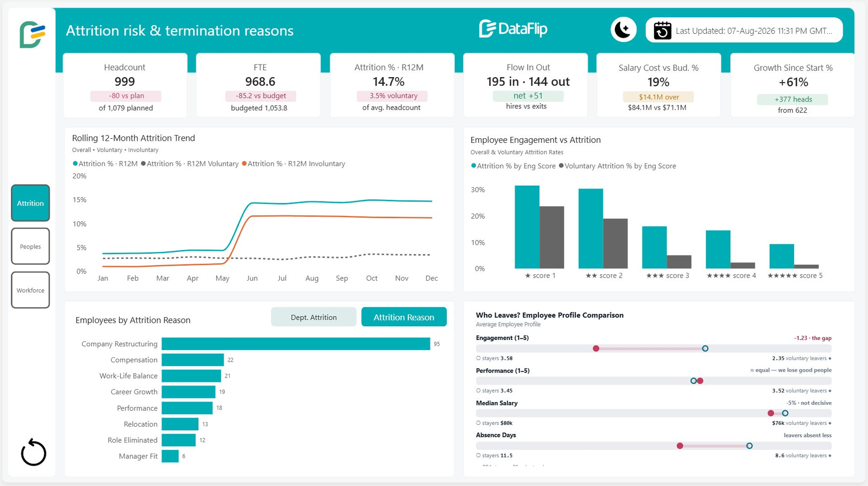Switch to the Workforce page

pyautogui.click(x=30, y=290)
